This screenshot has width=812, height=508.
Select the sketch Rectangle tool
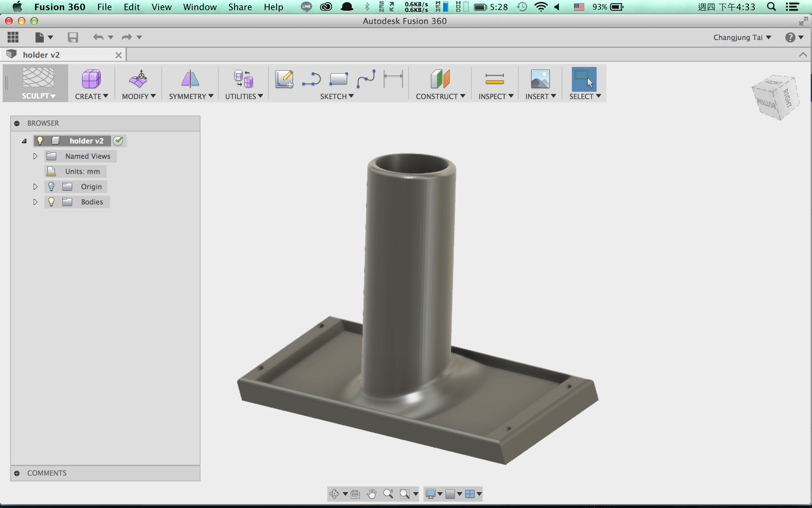[x=338, y=79]
